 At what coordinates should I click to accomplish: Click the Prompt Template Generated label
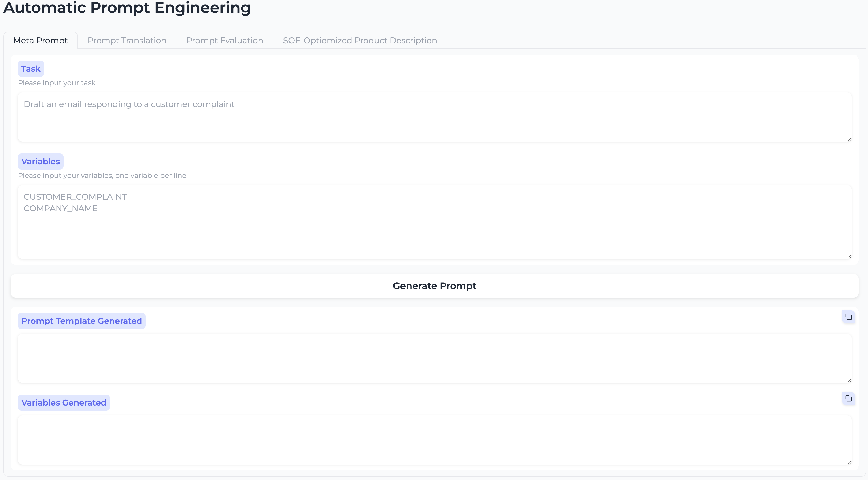pos(82,321)
